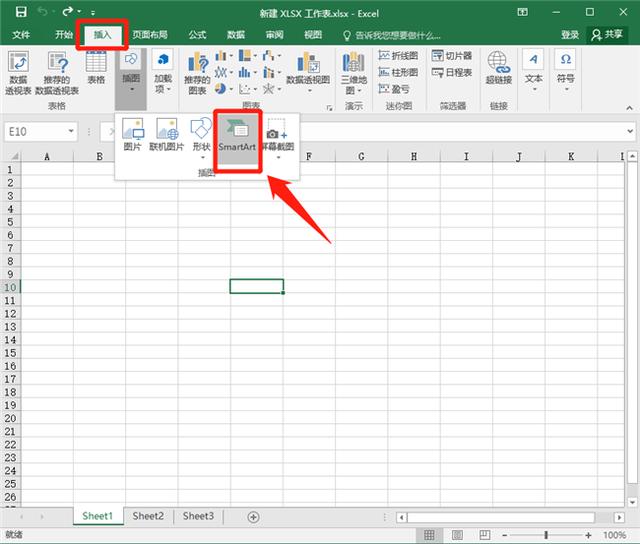
Task: Open the 文本 text dropdown
Action: pyautogui.click(x=533, y=71)
